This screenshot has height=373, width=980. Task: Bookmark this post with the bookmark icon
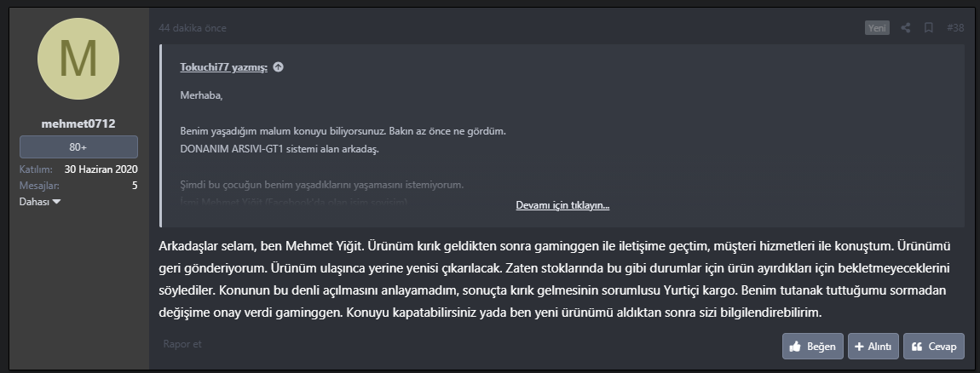point(929,28)
